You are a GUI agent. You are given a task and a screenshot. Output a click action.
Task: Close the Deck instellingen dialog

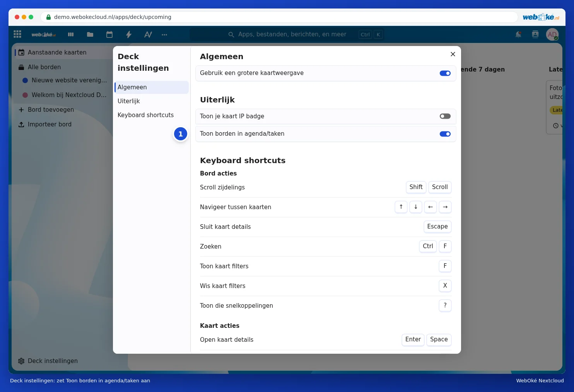tap(453, 54)
